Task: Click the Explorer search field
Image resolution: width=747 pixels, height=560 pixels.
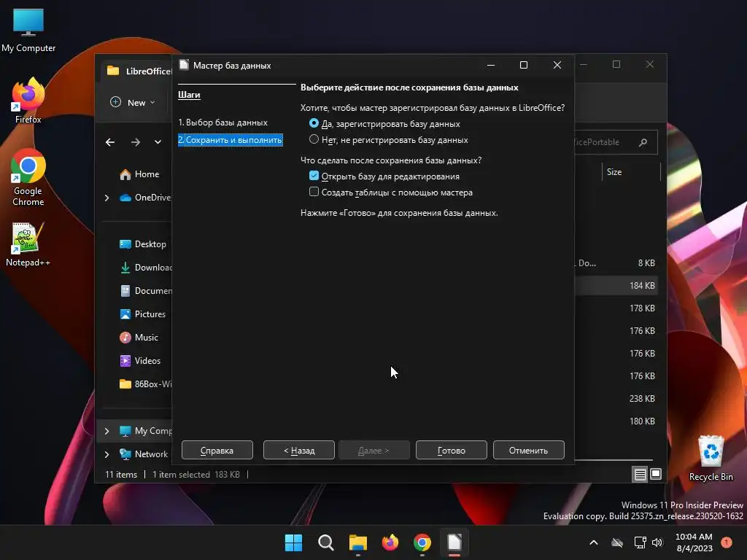Action: click(616, 142)
